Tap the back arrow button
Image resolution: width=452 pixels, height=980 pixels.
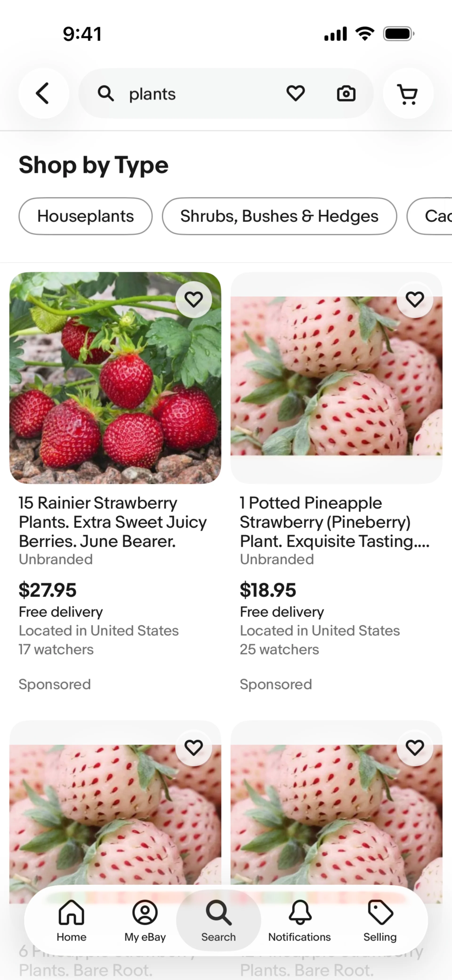43,93
